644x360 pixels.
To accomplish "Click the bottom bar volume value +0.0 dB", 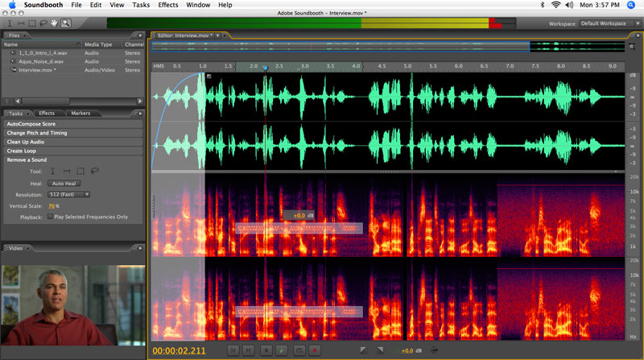I will pyautogui.click(x=407, y=350).
